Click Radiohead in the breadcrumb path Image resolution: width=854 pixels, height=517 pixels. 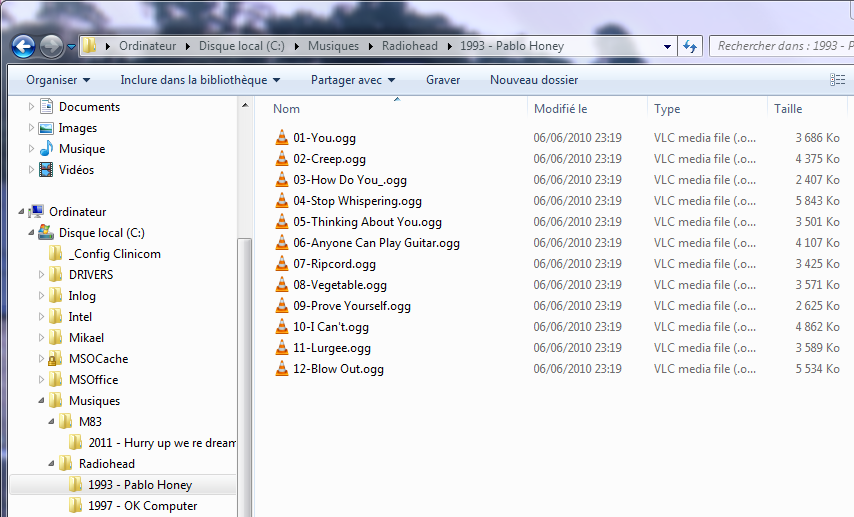coord(410,46)
